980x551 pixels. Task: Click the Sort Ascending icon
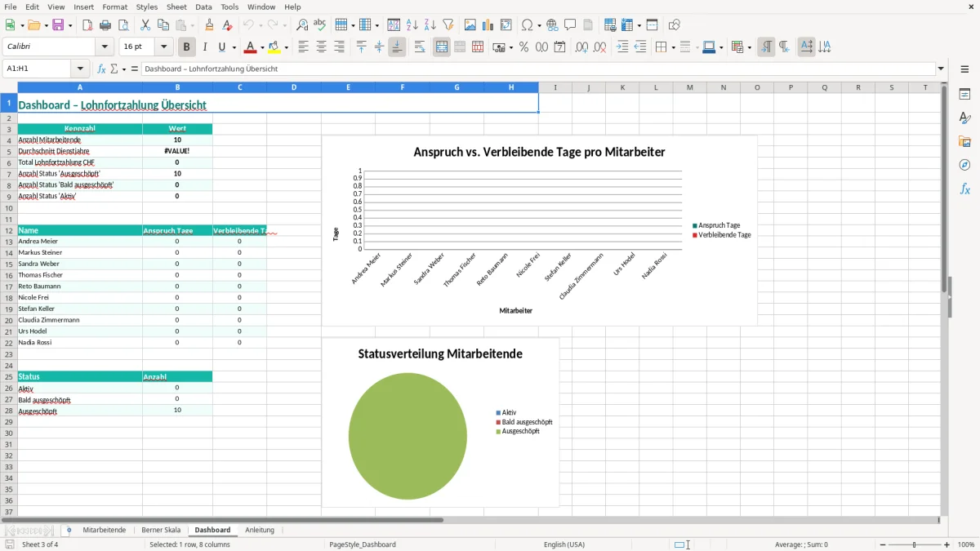coord(412,25)
